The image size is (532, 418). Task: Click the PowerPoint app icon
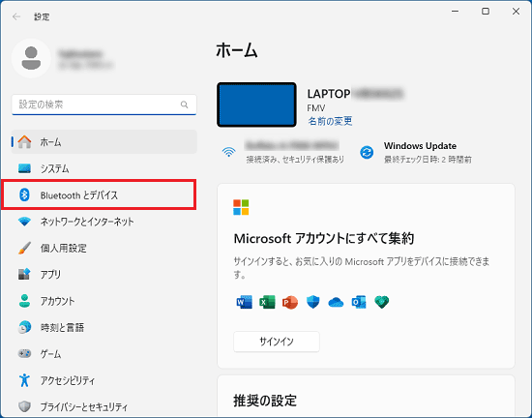[x=290, y=302]
